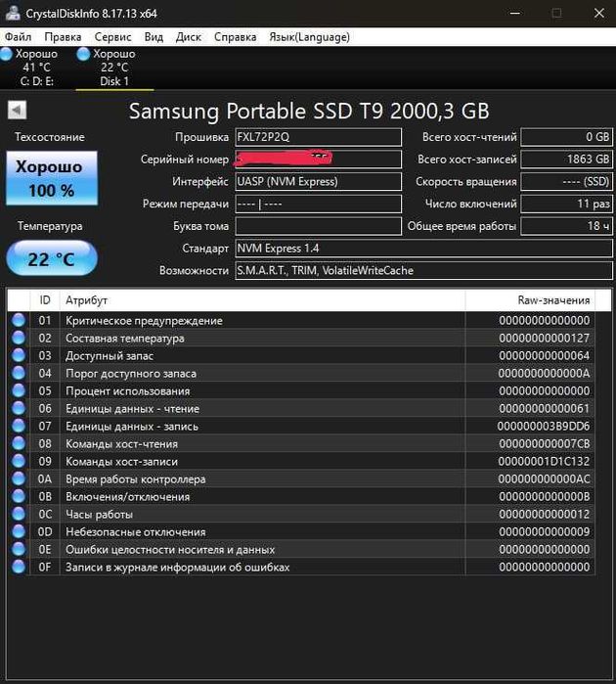This screenshot has width=616, height=684.
Task: Select the Процент использования attribute text
Action: coord(128,390)
